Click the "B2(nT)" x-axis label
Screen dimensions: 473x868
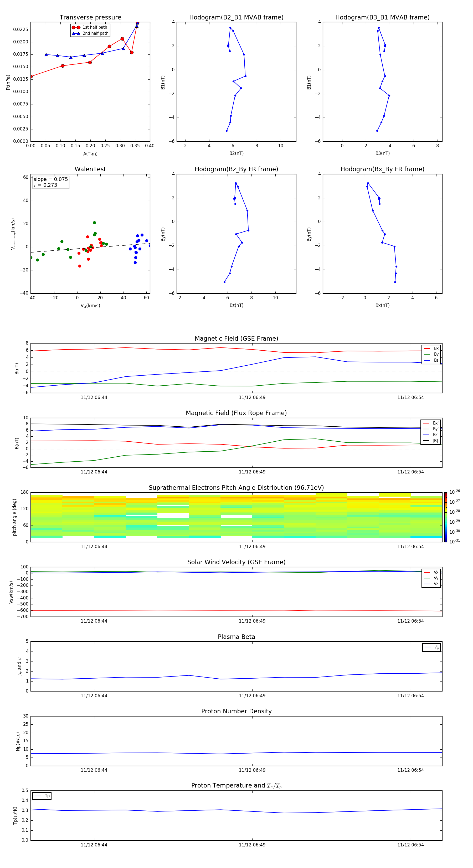(236, 153)
